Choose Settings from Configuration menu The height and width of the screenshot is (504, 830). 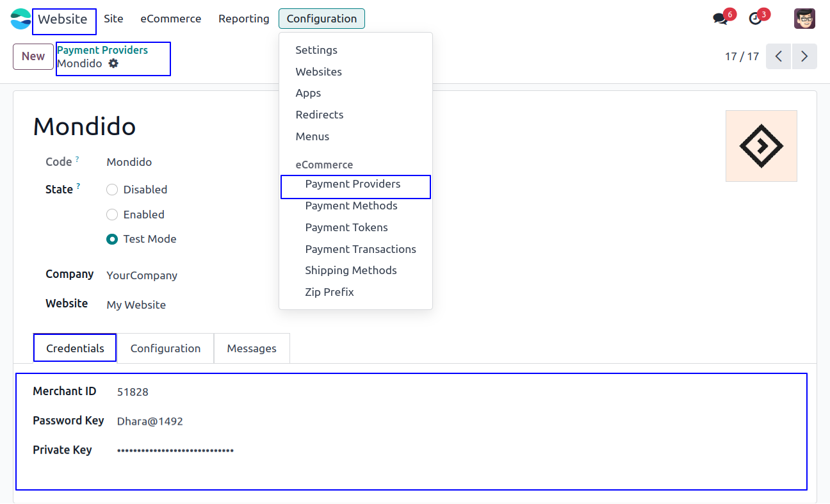[316, 50]
